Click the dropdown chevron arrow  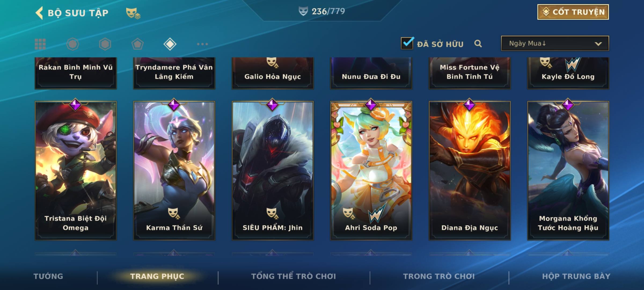[x=598, y=44]
